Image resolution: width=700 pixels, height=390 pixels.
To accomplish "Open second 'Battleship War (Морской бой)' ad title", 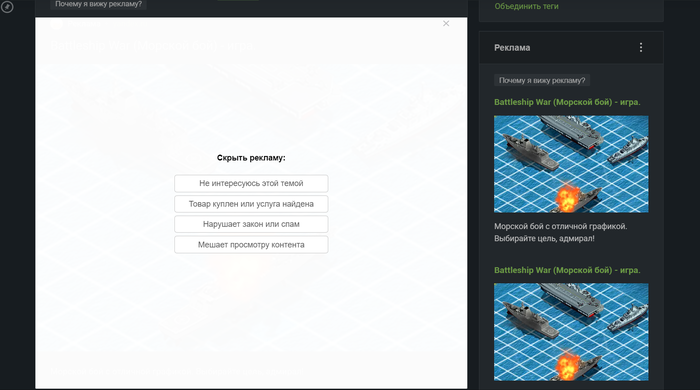I will tap(567, 270).
